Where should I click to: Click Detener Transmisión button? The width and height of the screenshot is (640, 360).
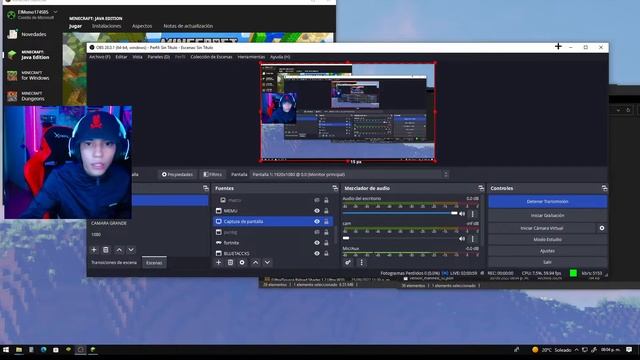(547, 202)
